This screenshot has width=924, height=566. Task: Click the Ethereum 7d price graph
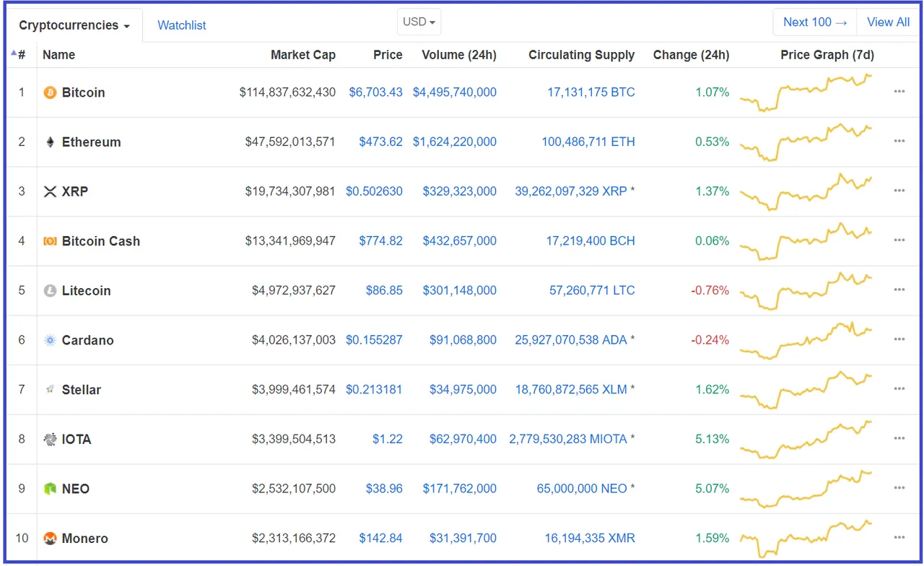tap(806, 142)
